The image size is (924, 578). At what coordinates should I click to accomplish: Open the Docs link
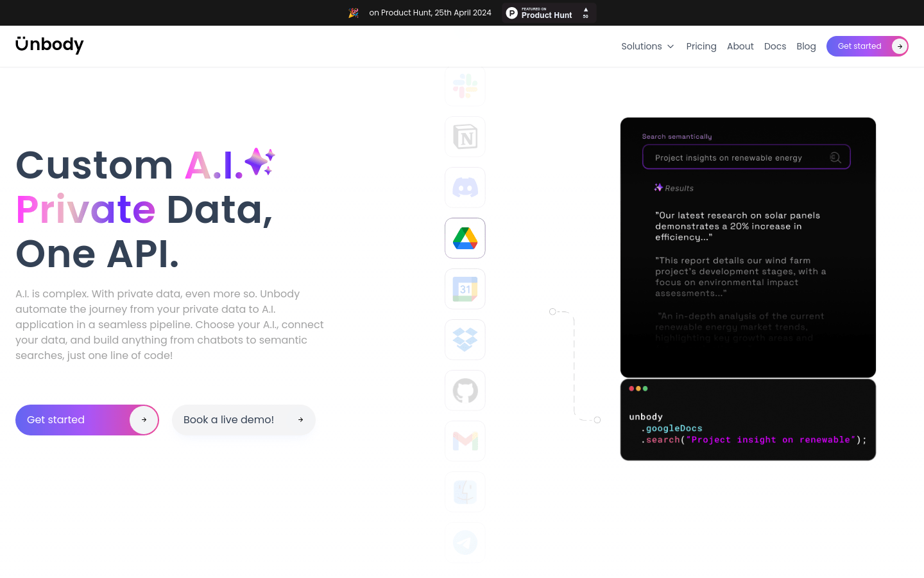coord(775,46)
